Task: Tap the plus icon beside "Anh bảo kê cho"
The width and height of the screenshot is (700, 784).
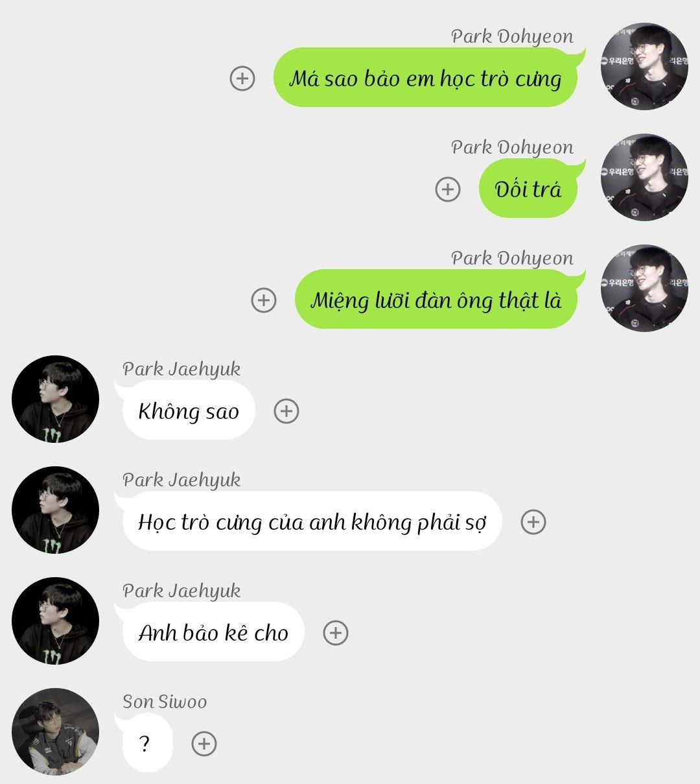Action: point(336,633)
